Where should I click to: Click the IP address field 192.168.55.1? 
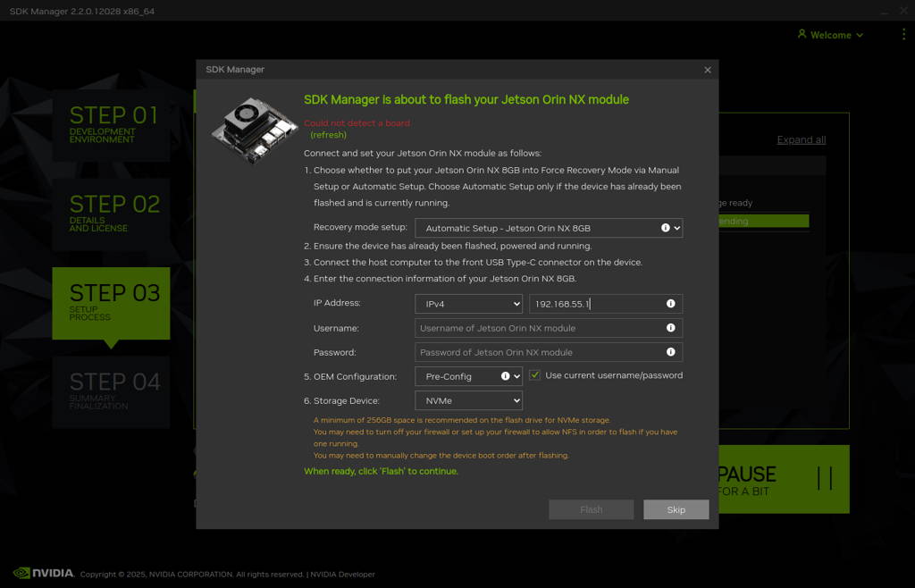(x=606, y=304)
